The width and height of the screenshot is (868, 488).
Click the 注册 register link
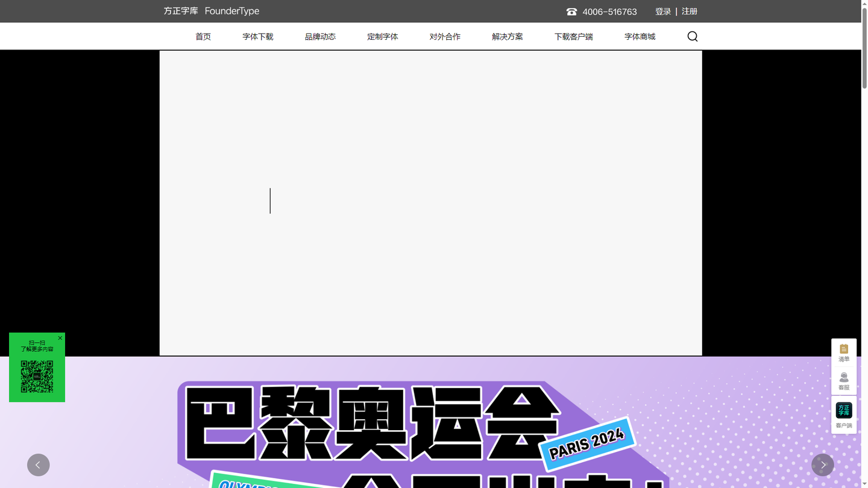pyautogui.click(x=690, y=11)
